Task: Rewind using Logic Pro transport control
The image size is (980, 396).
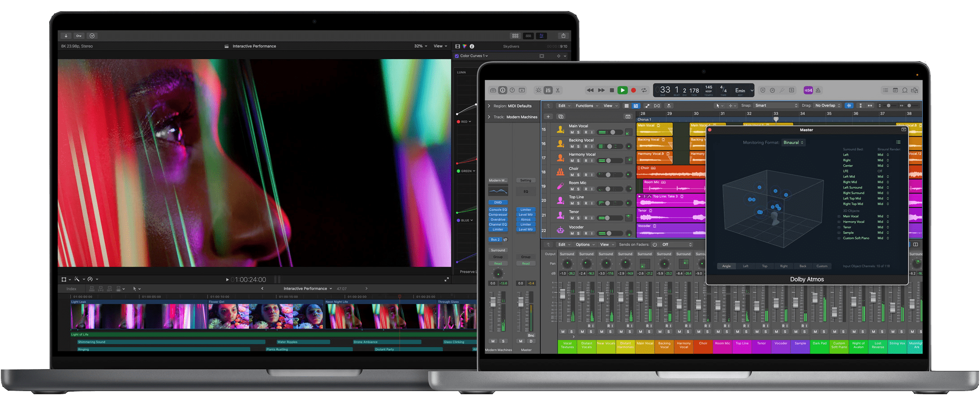Action: pos(590,90)
